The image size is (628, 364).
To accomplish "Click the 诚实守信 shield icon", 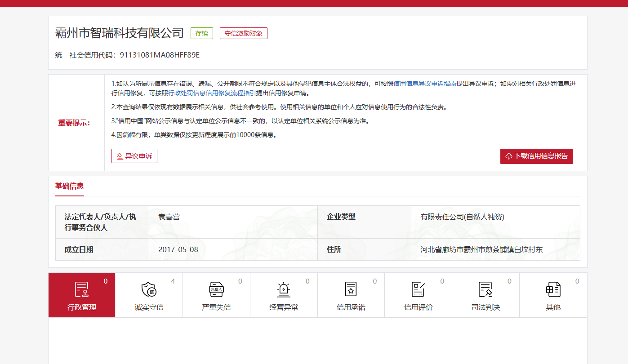I will click(149, 289).
